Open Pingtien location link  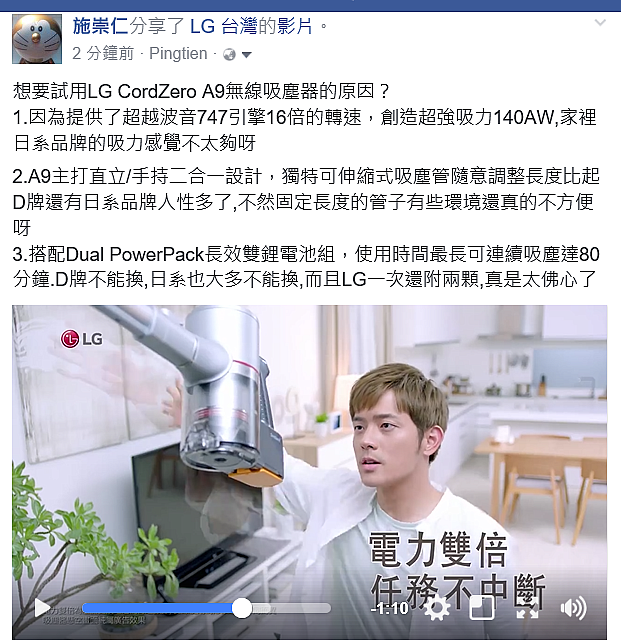178,54
